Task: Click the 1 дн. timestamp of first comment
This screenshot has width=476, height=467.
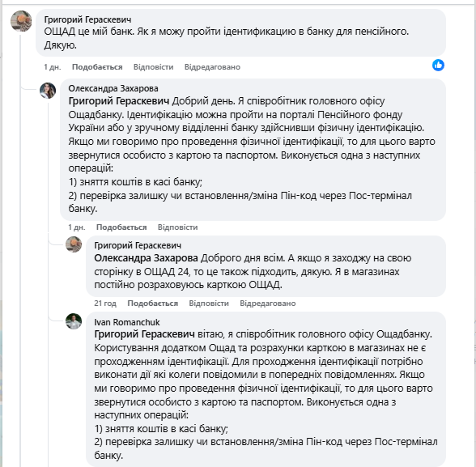Action: coord(53,66)
